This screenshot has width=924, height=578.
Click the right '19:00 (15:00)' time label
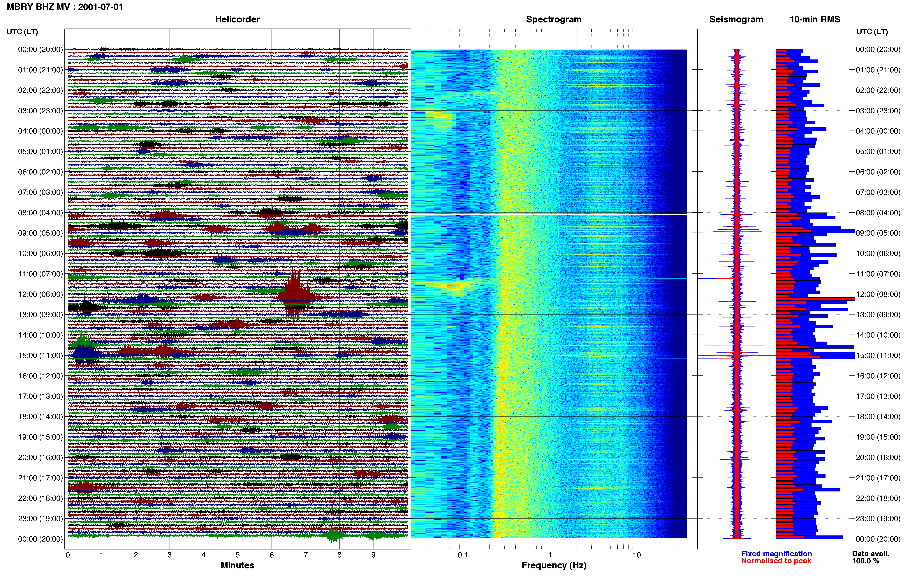click(x=878, y=437)
